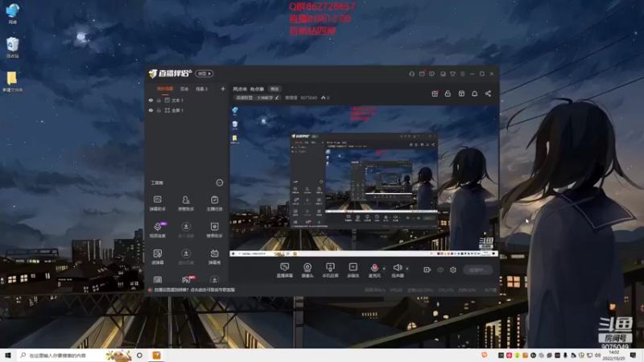Collapse the 工具箱 toolbox panel

[219, 183]
